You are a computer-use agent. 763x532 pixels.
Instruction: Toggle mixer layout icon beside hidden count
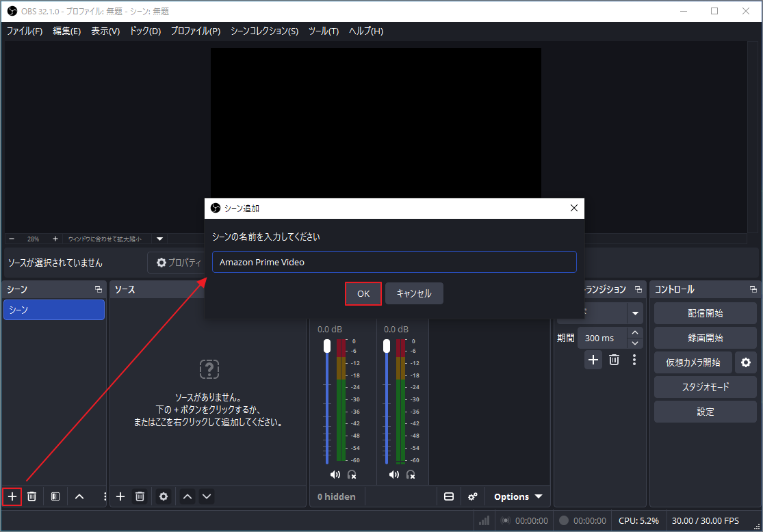pyautogui.click(x=449, y=496)
